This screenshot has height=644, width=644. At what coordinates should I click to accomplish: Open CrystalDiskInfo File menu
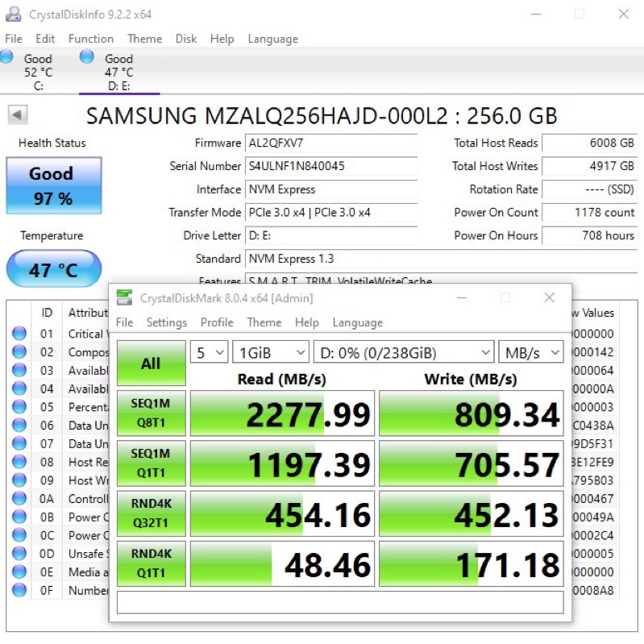pos(14,39)
